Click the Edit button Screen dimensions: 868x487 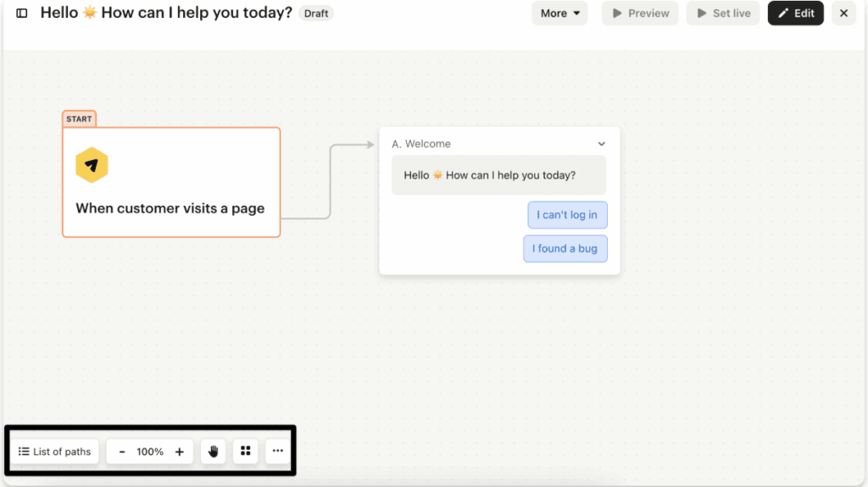795,14
